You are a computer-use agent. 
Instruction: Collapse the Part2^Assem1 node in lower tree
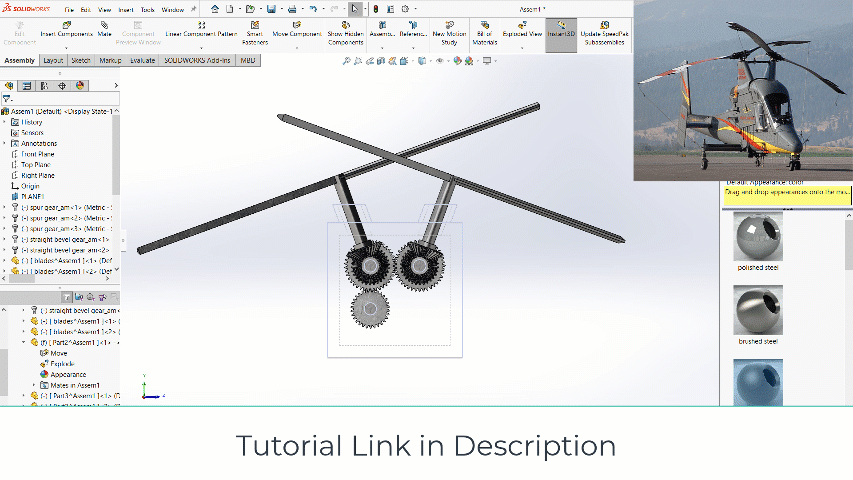(23, 342)
